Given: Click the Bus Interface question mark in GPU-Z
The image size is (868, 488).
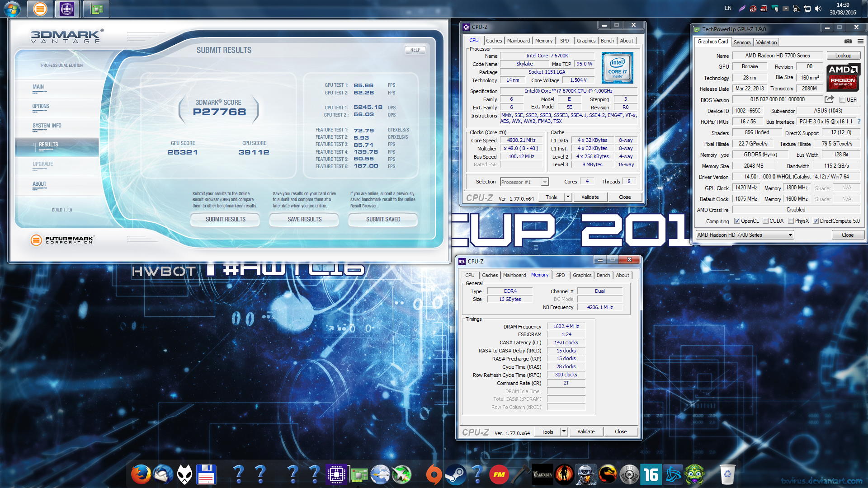Looking at the screenshot, I should 859,122.
